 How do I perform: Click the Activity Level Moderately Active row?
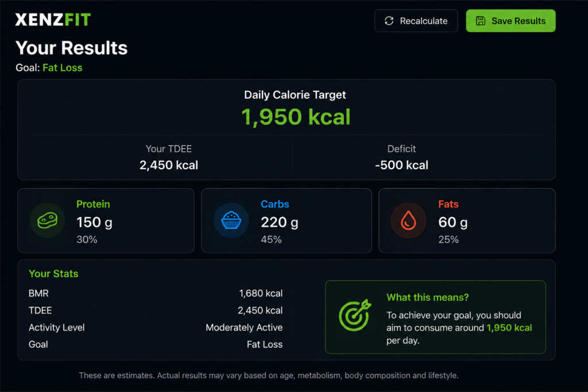tap(156, 328)
